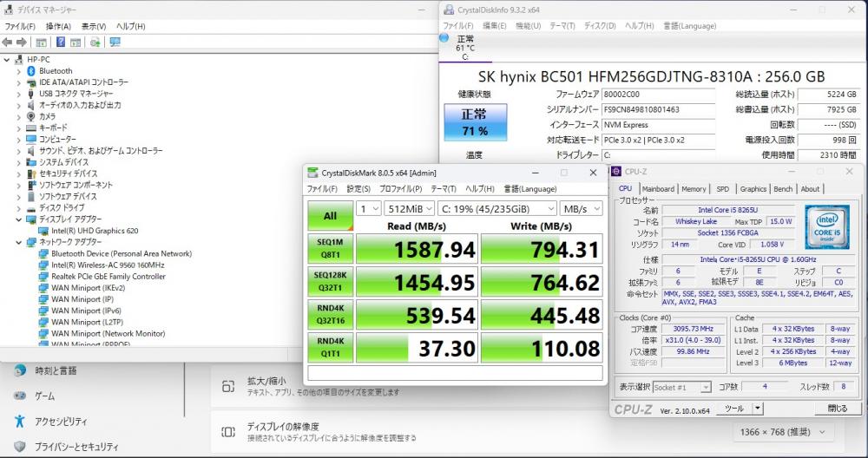Viewport: 868px width, 458px height.
Task: Switch to the About tab in CPU-Z
Action: tap(810, 188)
